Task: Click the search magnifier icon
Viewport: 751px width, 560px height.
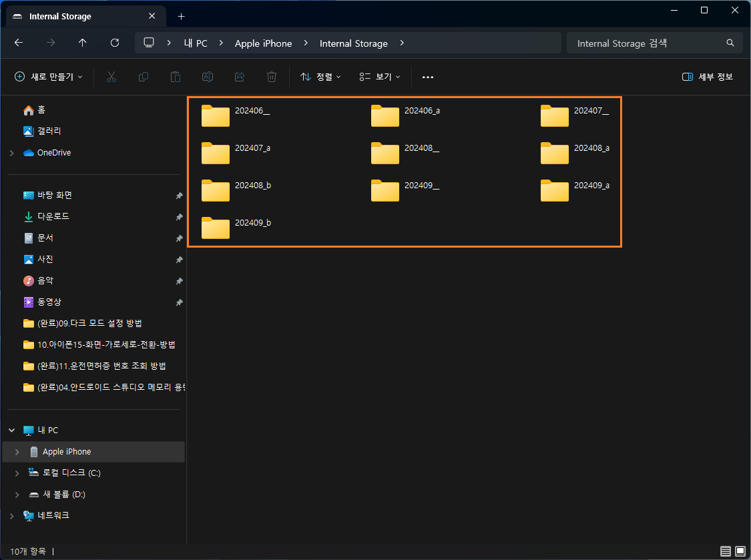Action: click(x=730, y=43)
